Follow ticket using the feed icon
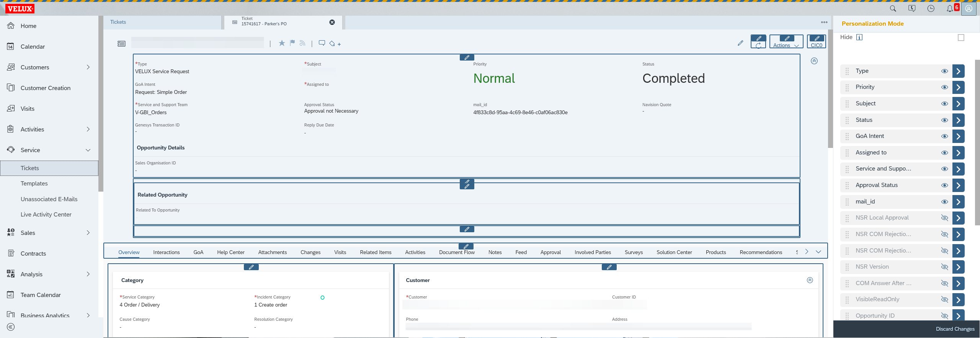The image size is (980, 338). pos(302,43)
